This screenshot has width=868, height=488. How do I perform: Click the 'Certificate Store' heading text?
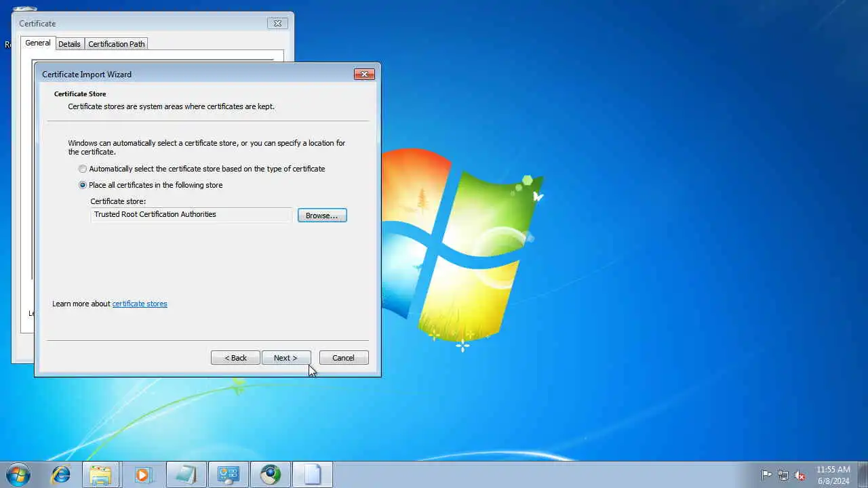(x=80, y=94)
